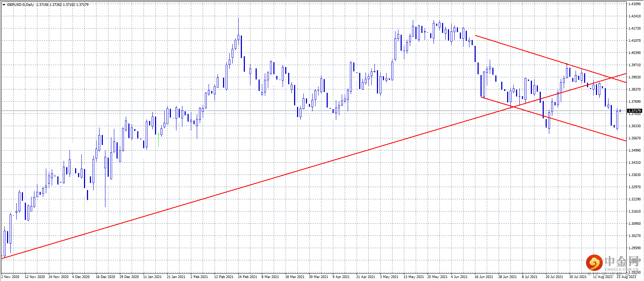Select the 16 Jun 2021 date marker
The height and width of the screenshot is (281, 644).
pyautogui.click(x=484, y=277)
